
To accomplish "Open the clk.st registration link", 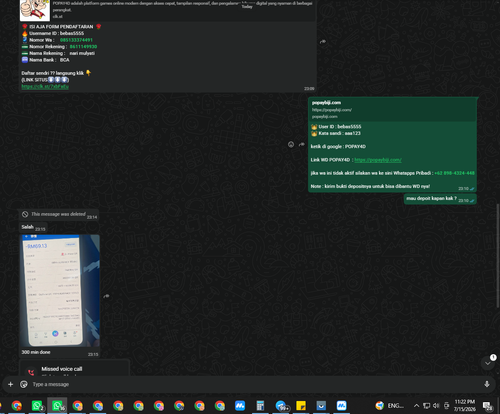I will (x=45, y=86).
